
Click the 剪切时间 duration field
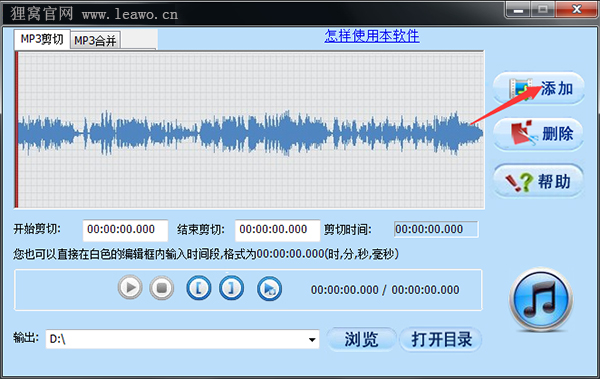coord(436,229)
